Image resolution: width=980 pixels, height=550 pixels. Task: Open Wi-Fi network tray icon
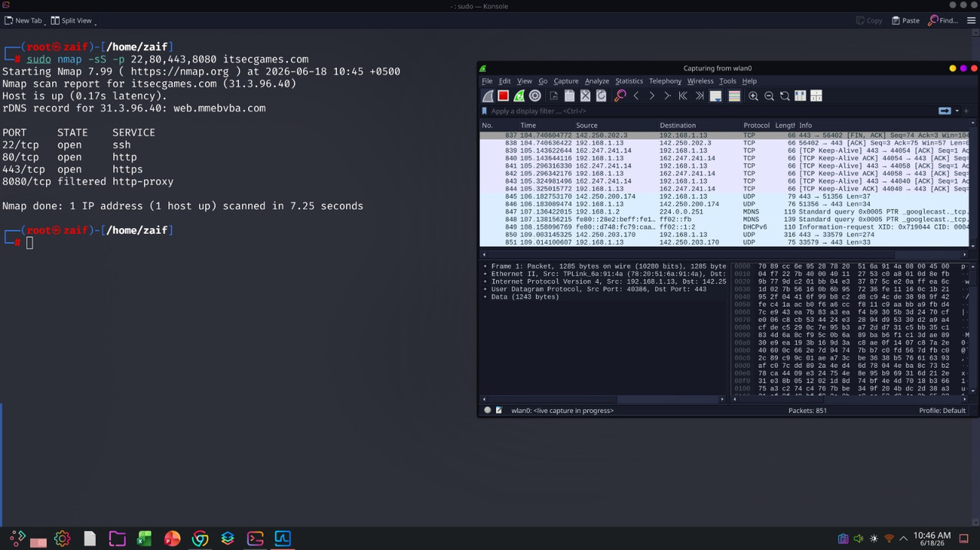pyautogui.click(x=889, y=539)
